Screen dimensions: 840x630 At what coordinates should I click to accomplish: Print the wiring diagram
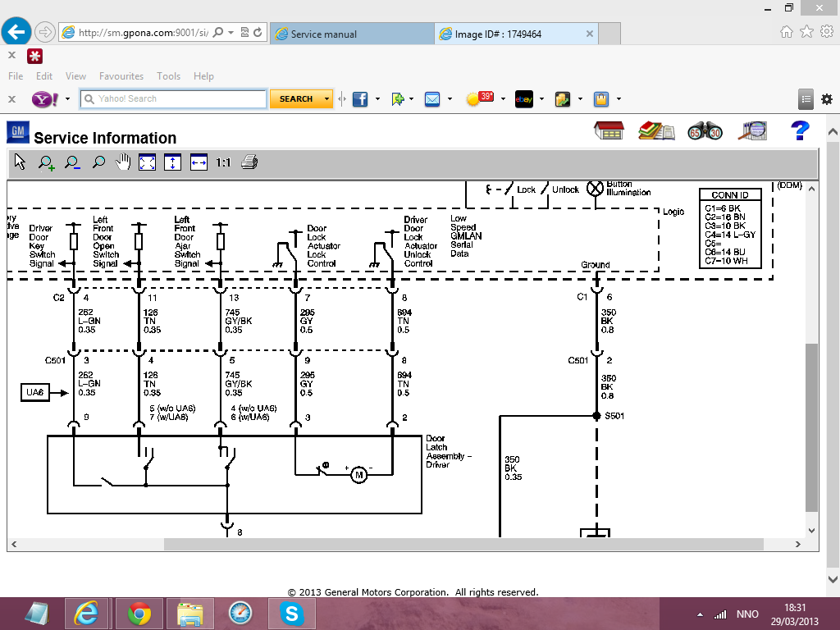click(x=249, y=162)
